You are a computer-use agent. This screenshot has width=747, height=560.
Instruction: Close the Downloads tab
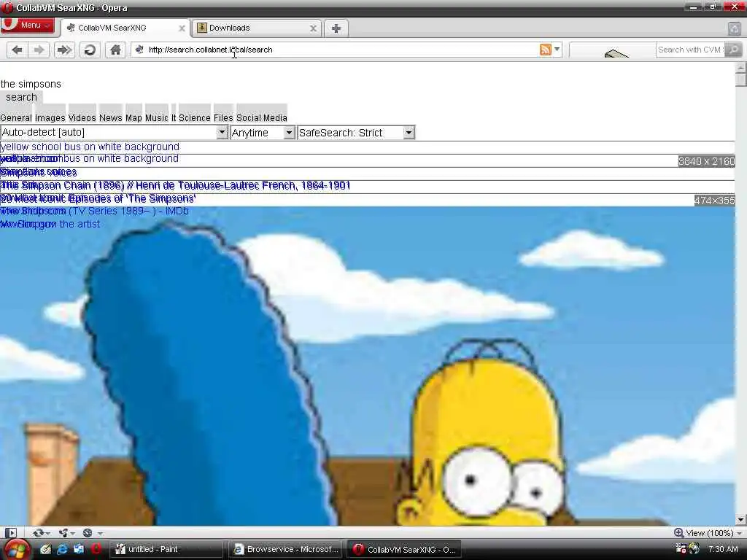pyautogui.click(x=313, y=28)
